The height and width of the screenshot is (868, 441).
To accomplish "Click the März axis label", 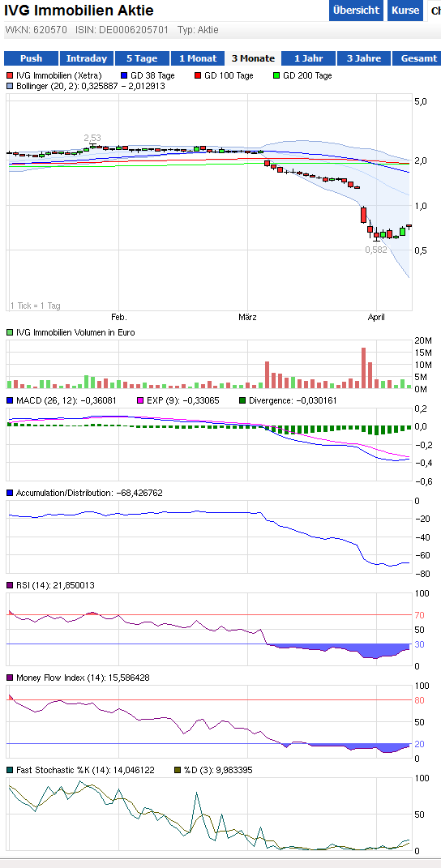I will click(x=247, y=317).
